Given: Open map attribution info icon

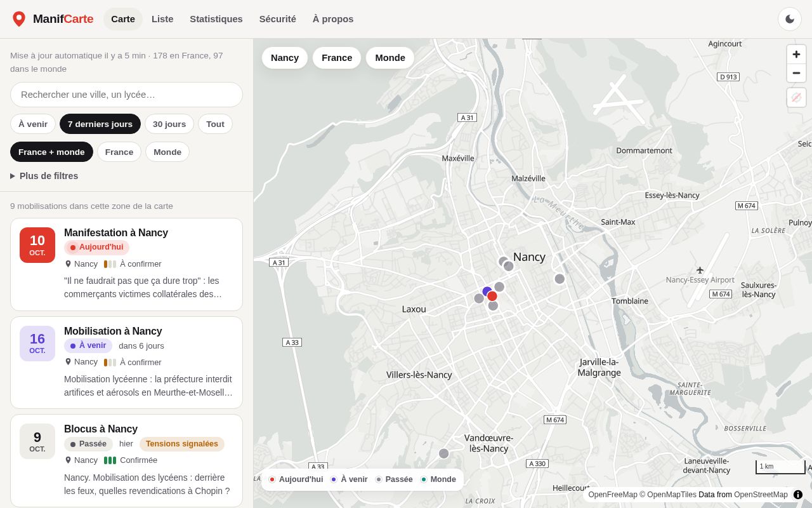Looking at the screenshot, I should 798,495.
